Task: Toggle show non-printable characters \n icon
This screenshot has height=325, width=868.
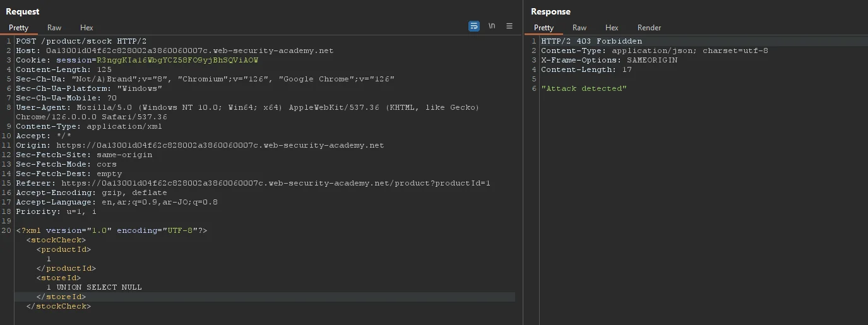Action: [x=492, y=27]
